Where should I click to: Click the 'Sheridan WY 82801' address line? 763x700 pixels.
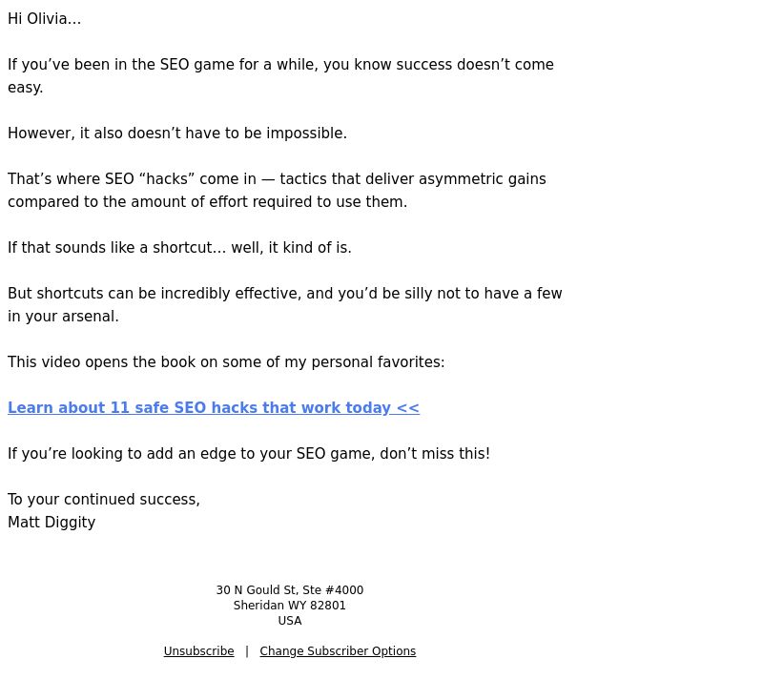(290, 606)
